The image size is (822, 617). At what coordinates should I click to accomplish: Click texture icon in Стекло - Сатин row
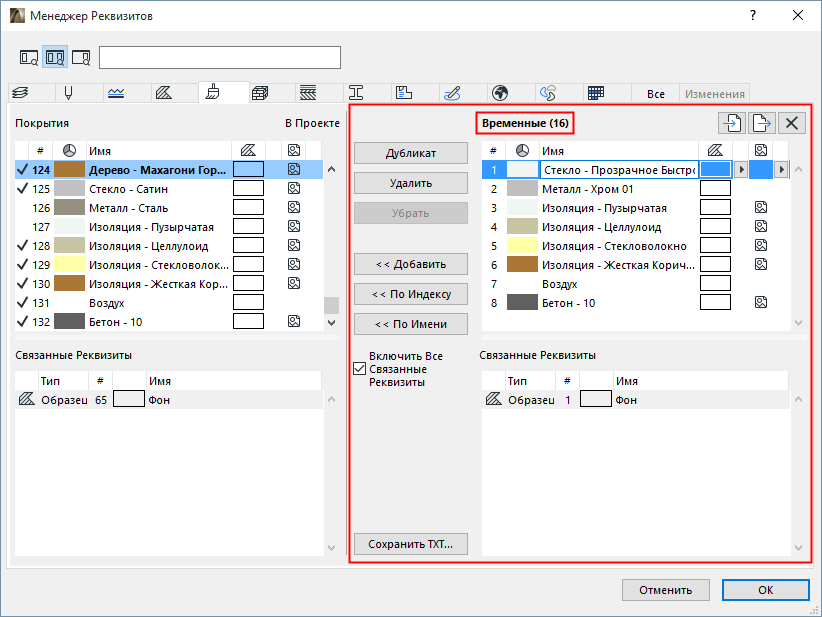[294, 188]
